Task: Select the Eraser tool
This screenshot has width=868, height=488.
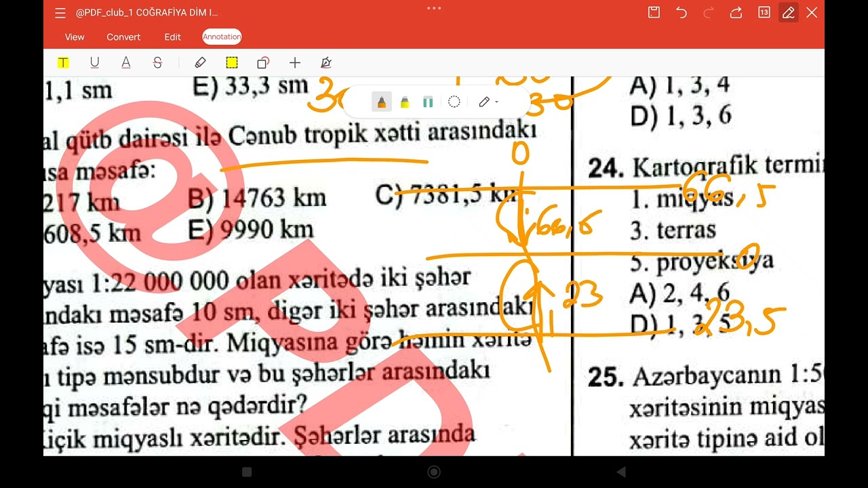Action: 200,63
